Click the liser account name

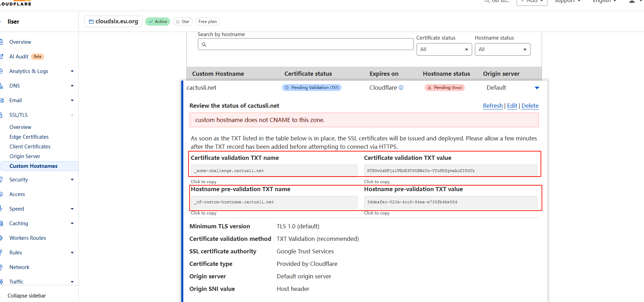pos(14,22)
